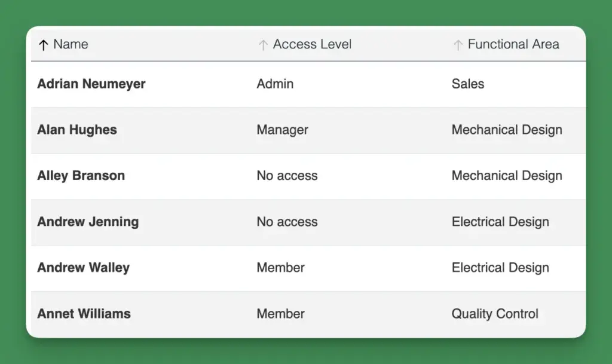Click on Andrew Jenning's name

click(88, 222)
